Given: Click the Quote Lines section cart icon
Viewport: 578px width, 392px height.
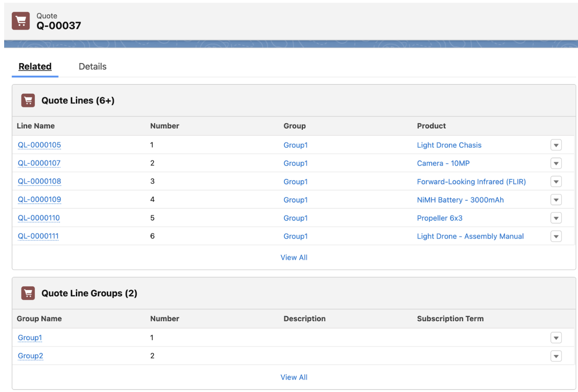Looking at the screenshot, I should point(28,100).
